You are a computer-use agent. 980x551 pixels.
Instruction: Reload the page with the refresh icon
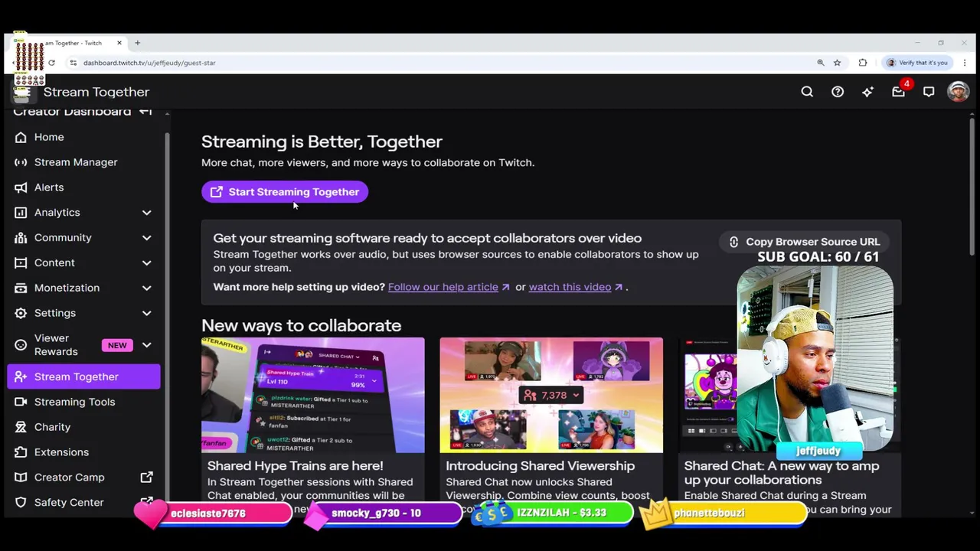coord(51,63)
